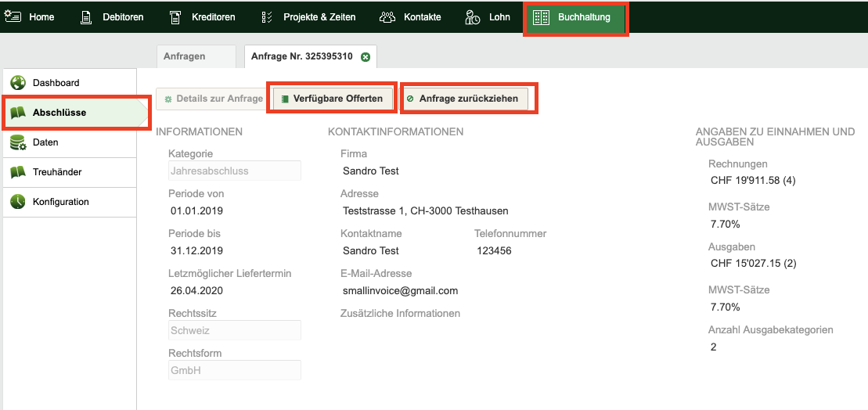The image size is (868, 410).
Task: Click the Kontaktname value Sandro Test
Action: (371, 250)
